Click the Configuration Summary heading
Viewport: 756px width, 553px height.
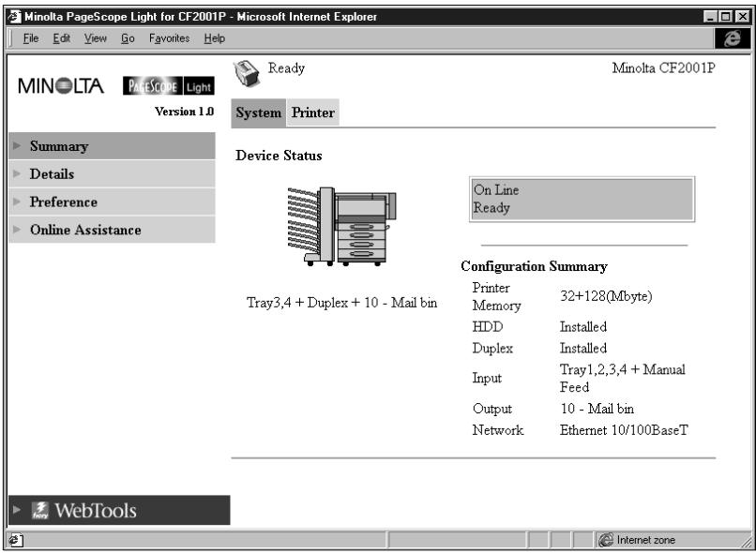tap(534, 266)
